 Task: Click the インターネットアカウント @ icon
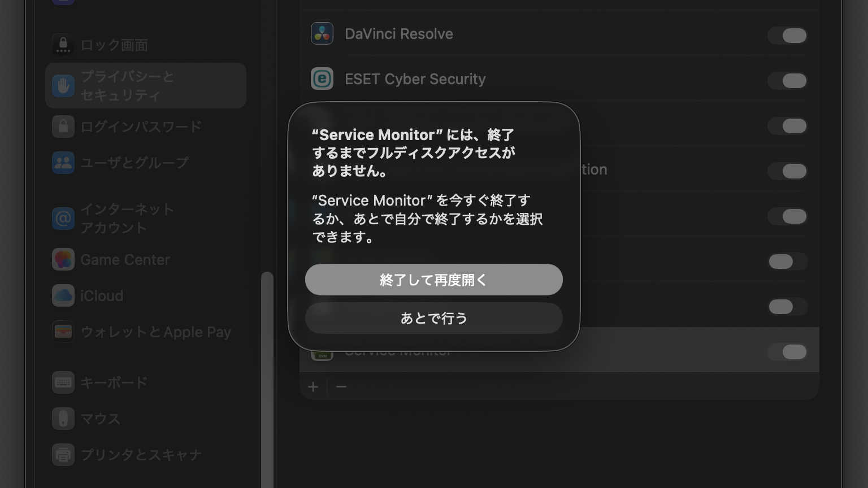tap(63, 219)
